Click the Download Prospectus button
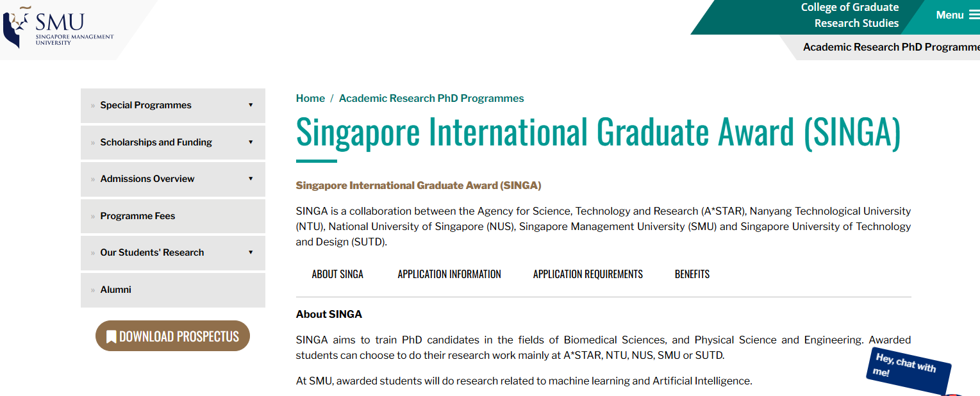980x396 pixels. pyautogui.click(x=172, y=336)
